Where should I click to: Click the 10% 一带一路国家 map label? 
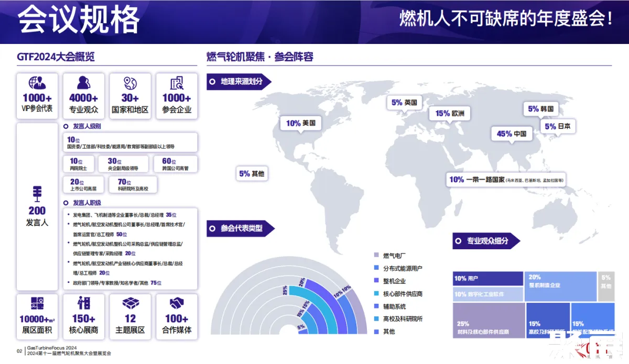(506, 180)
